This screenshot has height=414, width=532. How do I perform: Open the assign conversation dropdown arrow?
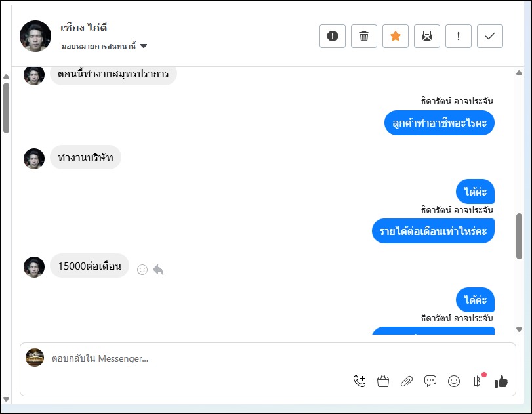coord(144,47)
